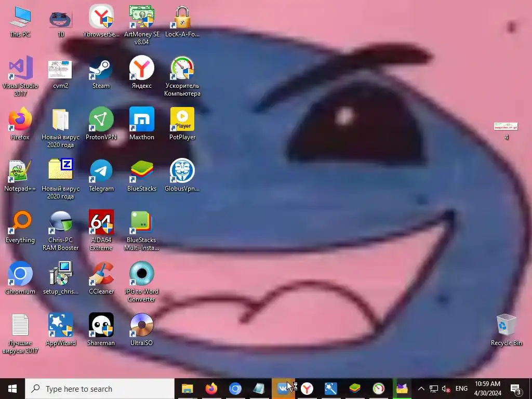The image size is (532, 399).
Task: Switch to the VK app on taskbar
Action: [x=283, y=389]
